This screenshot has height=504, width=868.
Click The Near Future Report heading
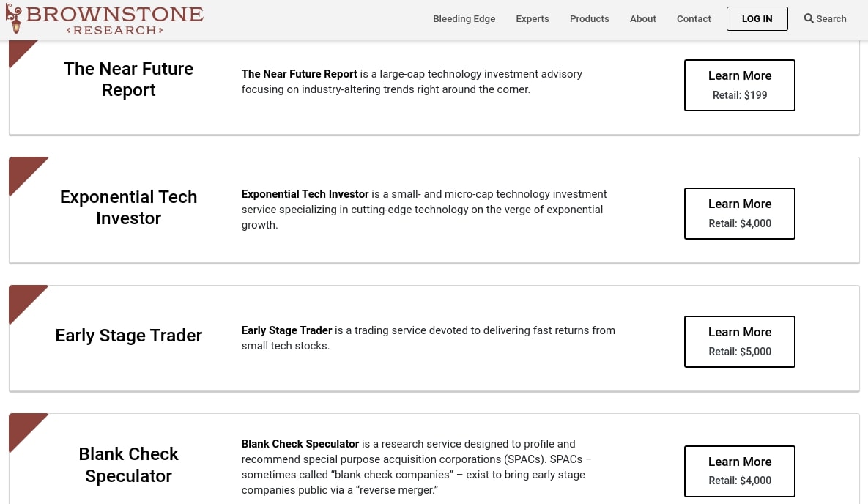129,79
